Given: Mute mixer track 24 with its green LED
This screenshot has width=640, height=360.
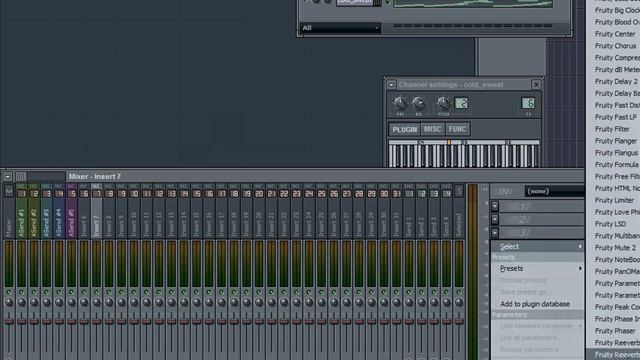Looking at the screenshot, I should point(309,292).
